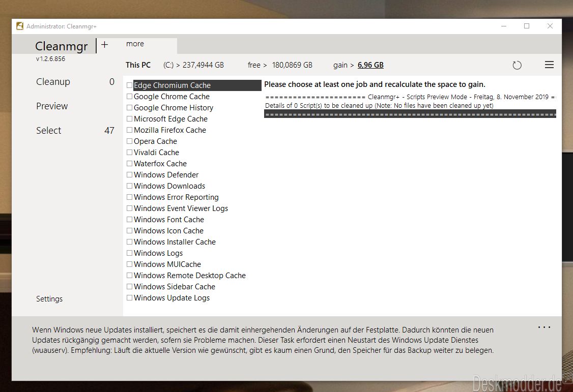Go to Select in the sidebar
573x392 pixels.
(x=49, y=131)
